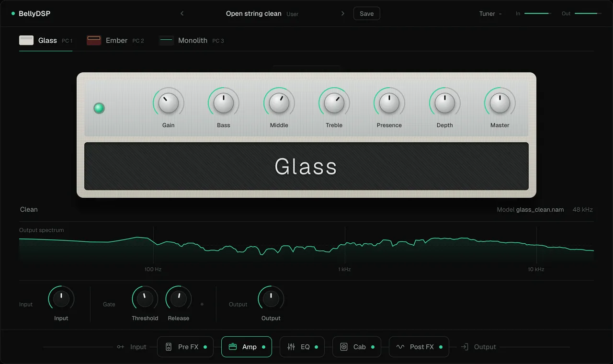Viewport: 613px width, 364px height.
Task: Click the signal chain Input jack icon
Action: tap(121, 347)
